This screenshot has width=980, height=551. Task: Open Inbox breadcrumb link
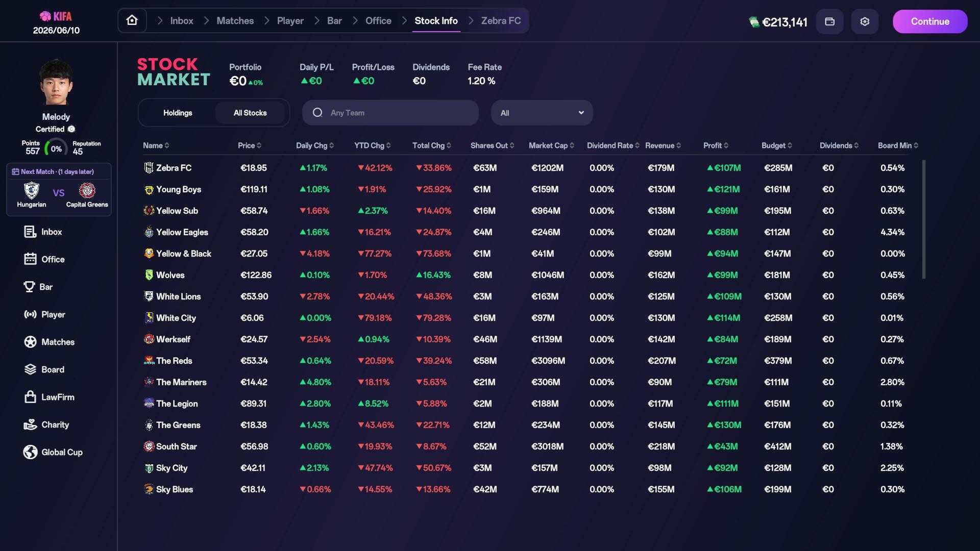point(182,21)
